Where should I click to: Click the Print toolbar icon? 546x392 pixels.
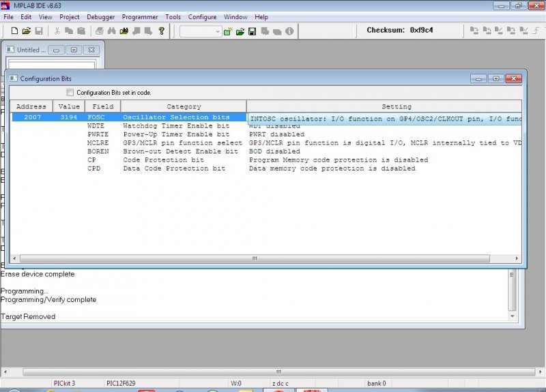[x=99, y=31]
